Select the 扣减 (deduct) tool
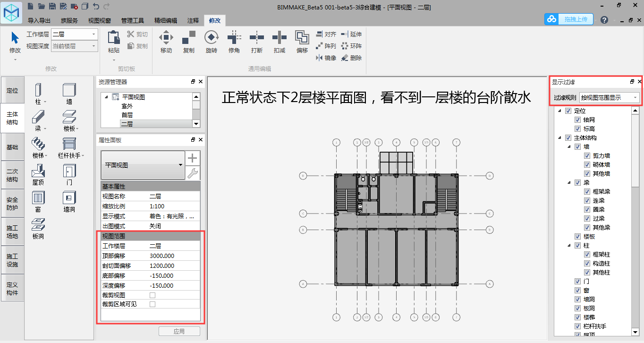 280,42
